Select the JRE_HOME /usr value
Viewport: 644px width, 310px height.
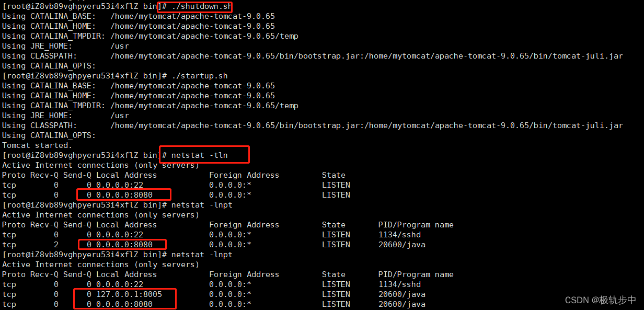pos(120,45)
